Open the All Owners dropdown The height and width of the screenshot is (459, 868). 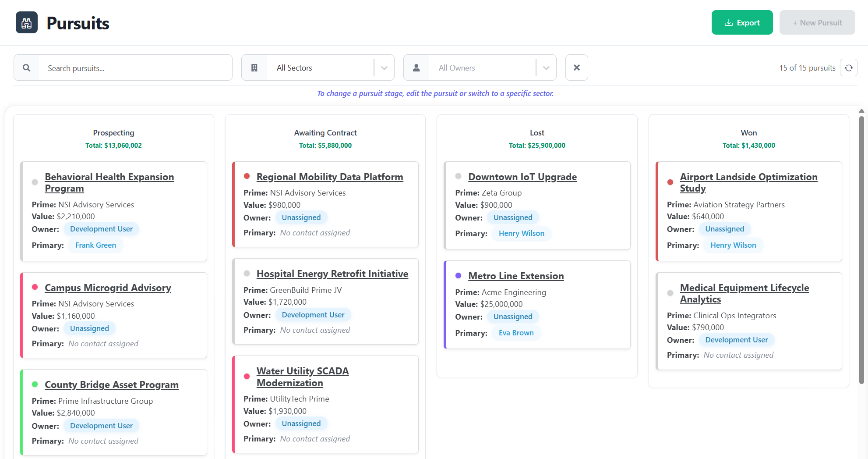click(x=482, y=68)
